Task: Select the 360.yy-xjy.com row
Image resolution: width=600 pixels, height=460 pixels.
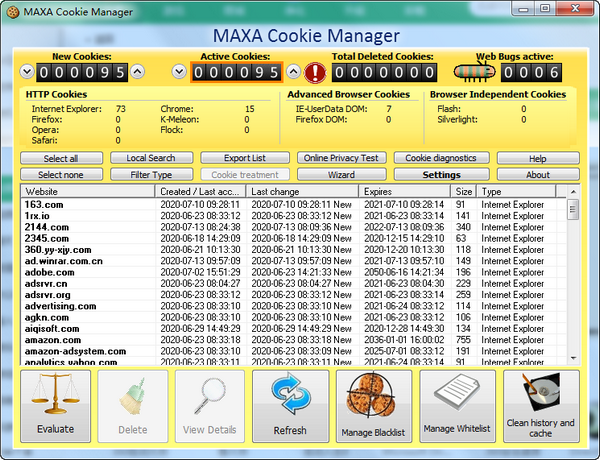Action: click(x=293, y=250)
